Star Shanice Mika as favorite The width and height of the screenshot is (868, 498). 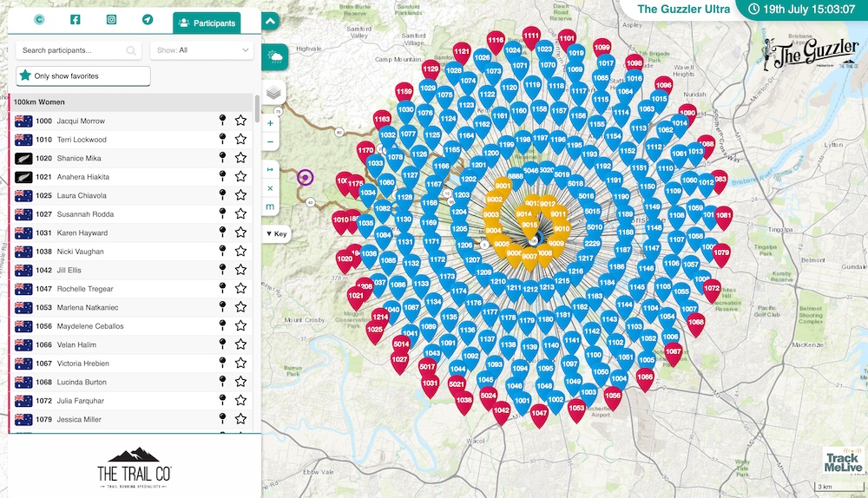(240, 158)
